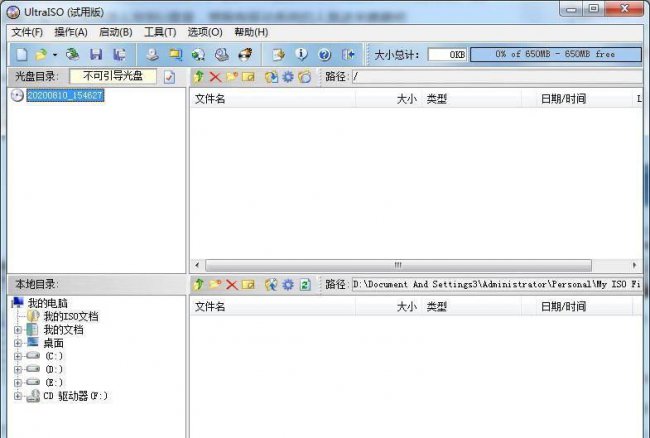This screenshot has height=438, width=650.
Task: Open help via the blue question mark icon
Action: point(325,54)
